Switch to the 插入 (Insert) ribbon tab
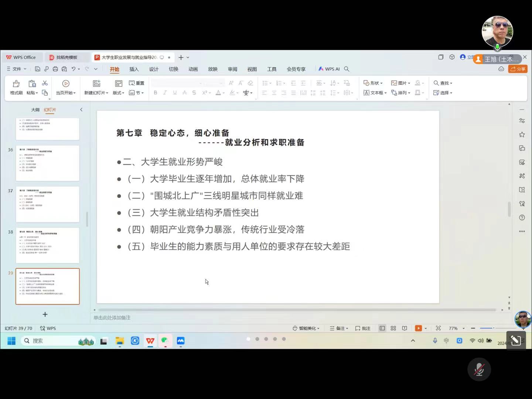This screenshot has width=532, height=399. point(134,69)
